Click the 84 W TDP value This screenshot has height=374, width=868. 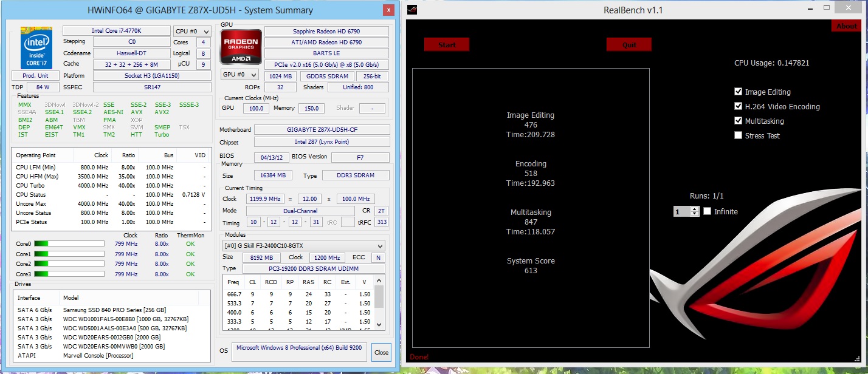43,87
